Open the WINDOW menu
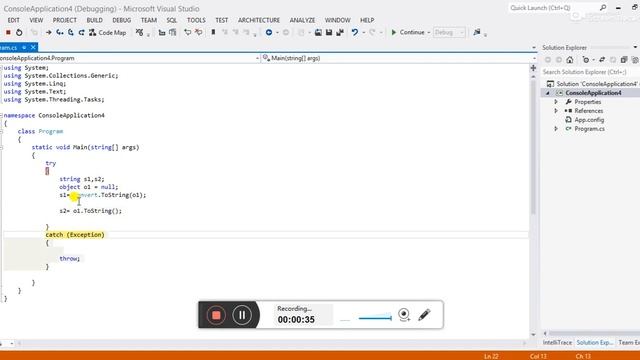This screenshot has width=640, height=360. coord(338,20)
